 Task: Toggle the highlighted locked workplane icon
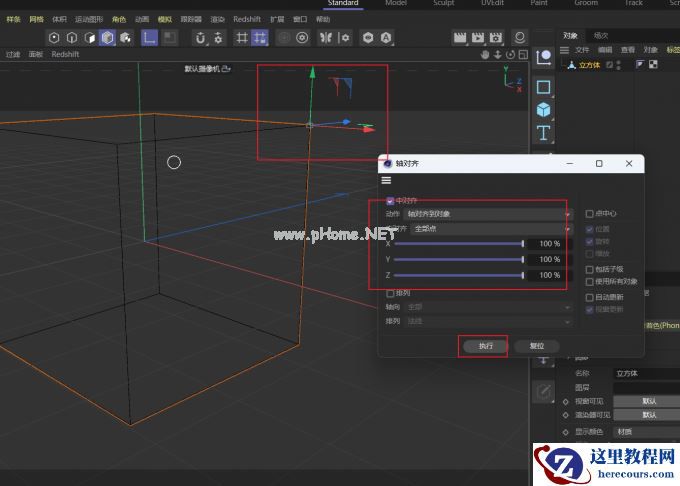pos(260,38)
